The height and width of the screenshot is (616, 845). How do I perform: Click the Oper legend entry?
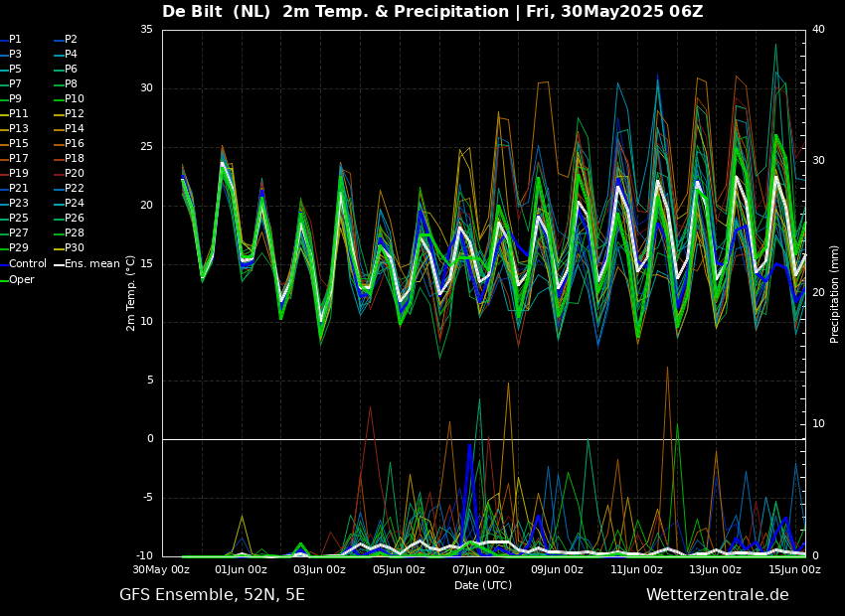(x=22, y=279)
